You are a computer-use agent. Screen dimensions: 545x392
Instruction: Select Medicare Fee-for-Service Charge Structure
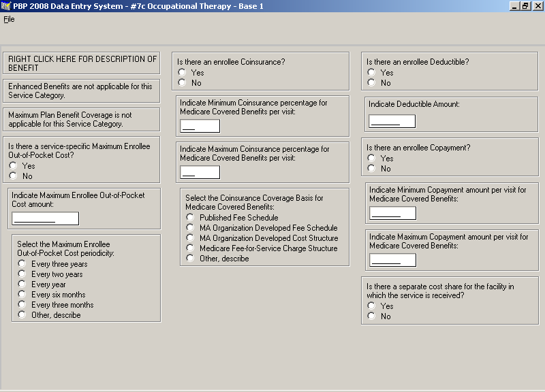[190, 248]
